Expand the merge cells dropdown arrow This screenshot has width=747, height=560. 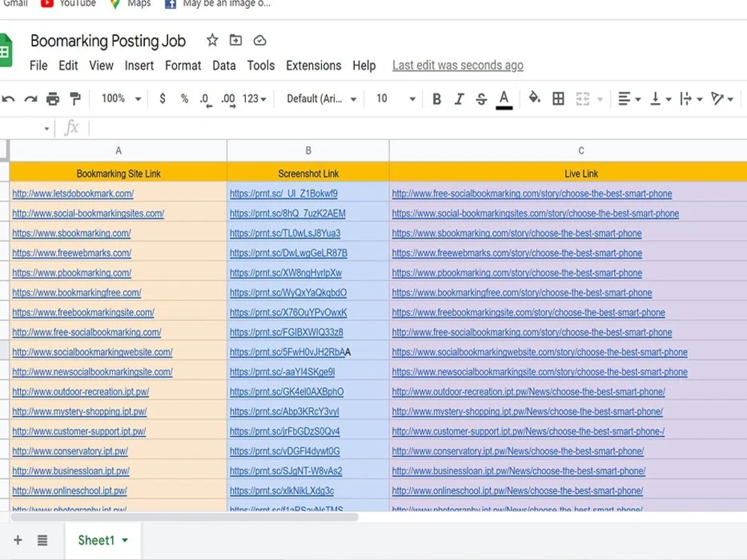pos(601,99)
